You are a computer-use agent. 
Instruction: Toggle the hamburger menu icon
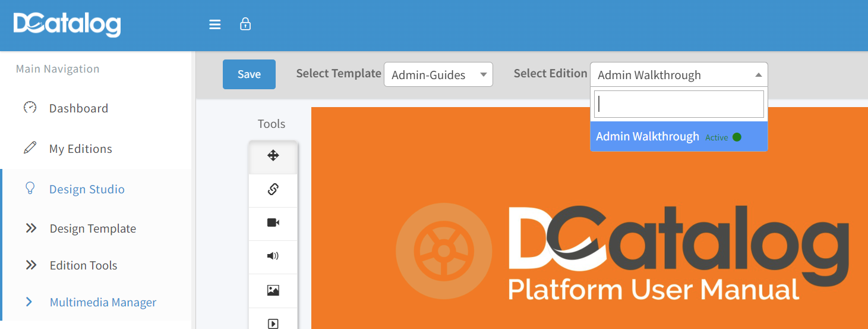215,24
